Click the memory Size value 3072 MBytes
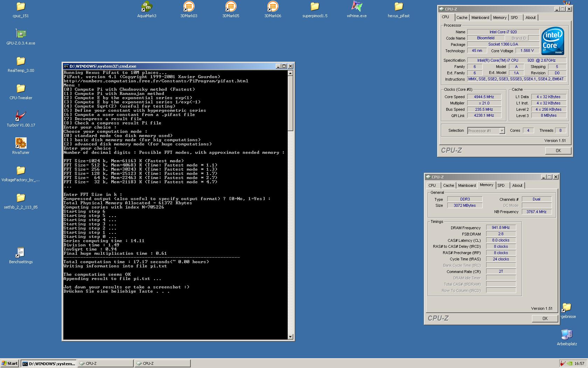The image size is (588, 368). (x=464, y=205)
